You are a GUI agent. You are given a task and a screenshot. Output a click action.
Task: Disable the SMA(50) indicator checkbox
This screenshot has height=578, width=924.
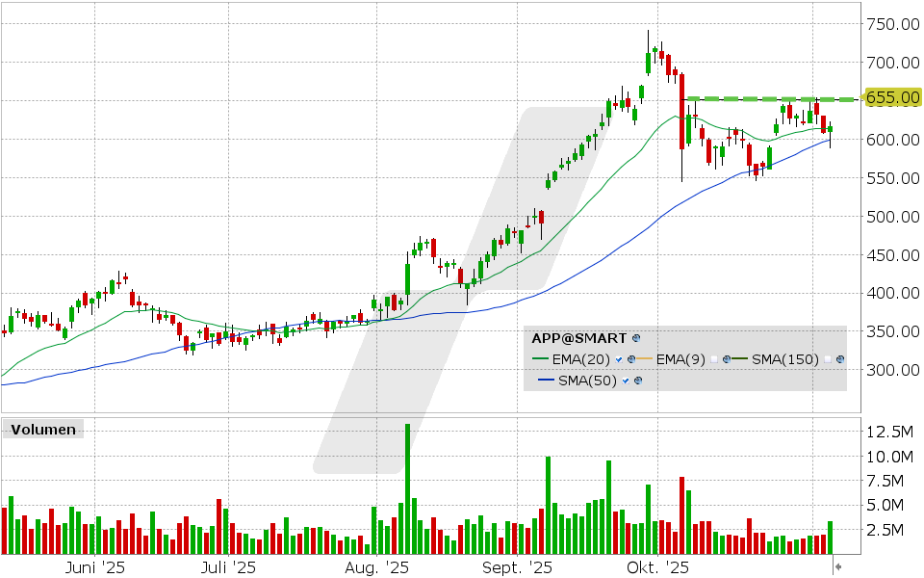click(x=626, y=381)
